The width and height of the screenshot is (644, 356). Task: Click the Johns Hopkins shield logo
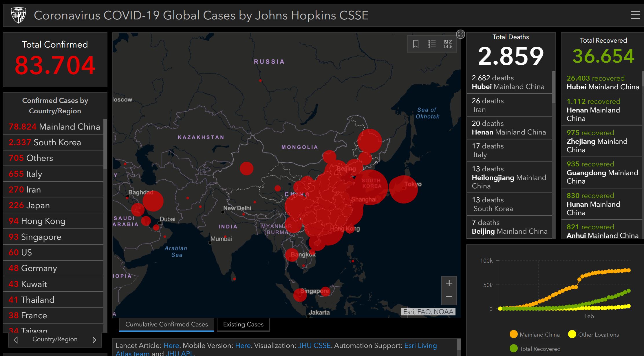pos(18,15)
